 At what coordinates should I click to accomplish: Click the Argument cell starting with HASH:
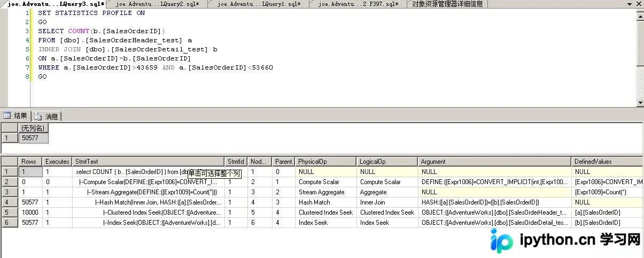tap(495, 202)
